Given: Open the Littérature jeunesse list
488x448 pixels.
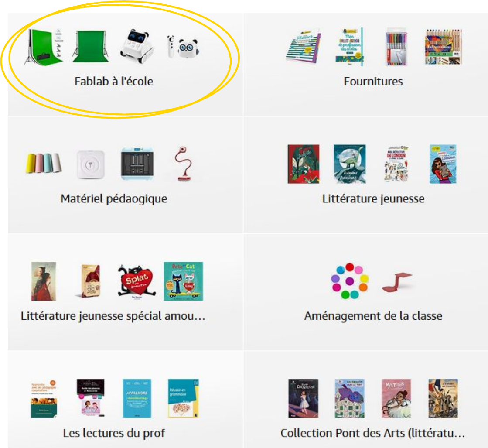Looking at the screenshot, I should [373, 198].
